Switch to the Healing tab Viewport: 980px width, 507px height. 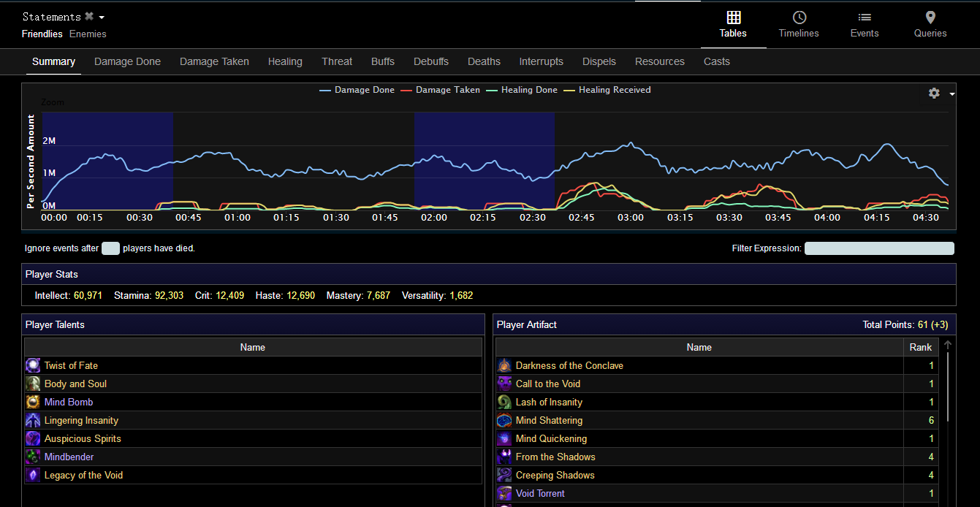tap(285, 61)
